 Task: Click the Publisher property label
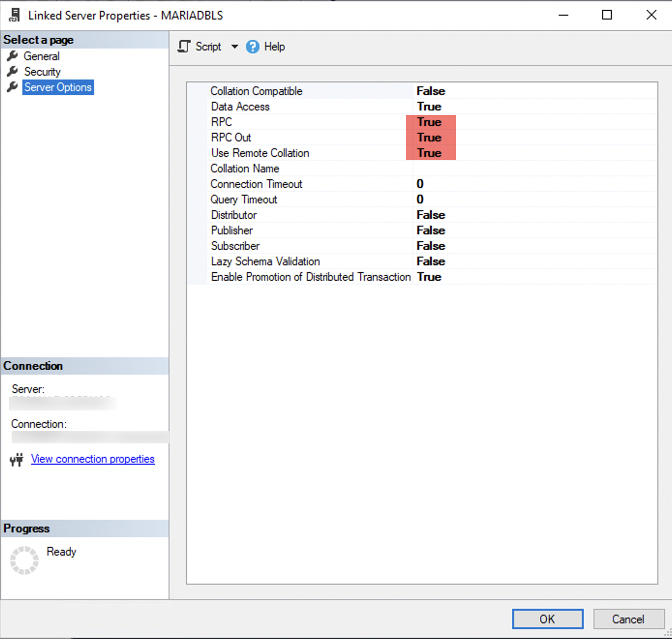232,230
